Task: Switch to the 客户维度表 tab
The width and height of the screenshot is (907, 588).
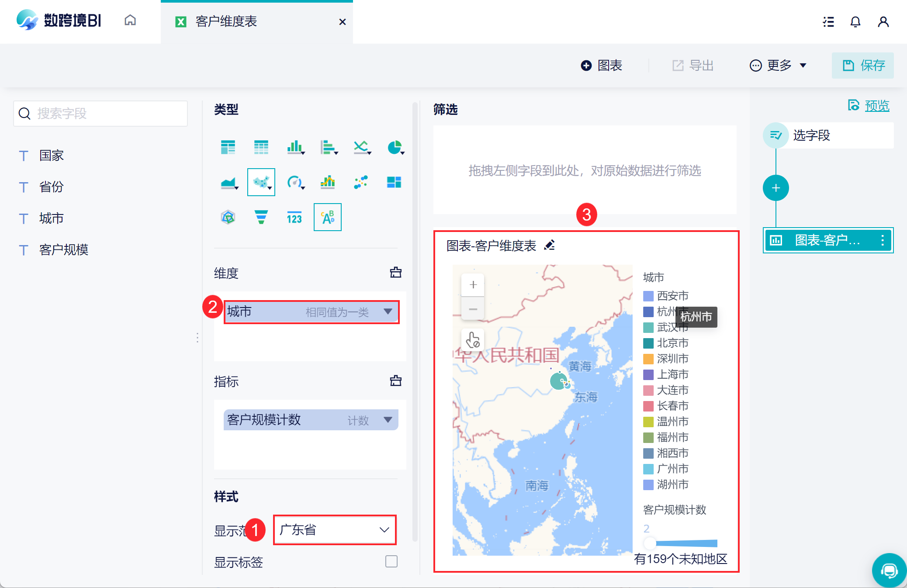Action: (226, 21)
